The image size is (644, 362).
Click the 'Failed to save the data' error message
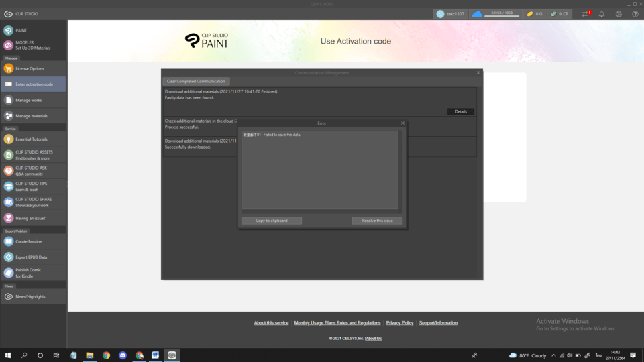272,135
